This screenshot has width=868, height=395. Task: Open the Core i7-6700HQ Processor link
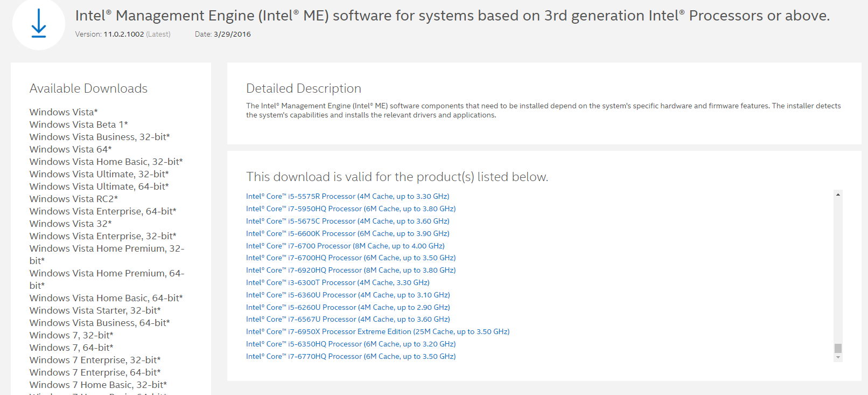(x=351, y=258)
